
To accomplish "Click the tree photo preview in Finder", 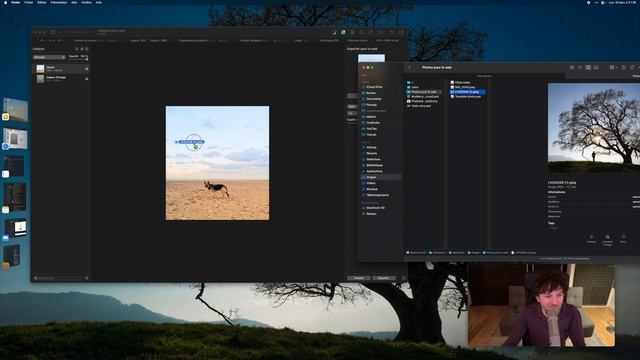I will (593, 128).
